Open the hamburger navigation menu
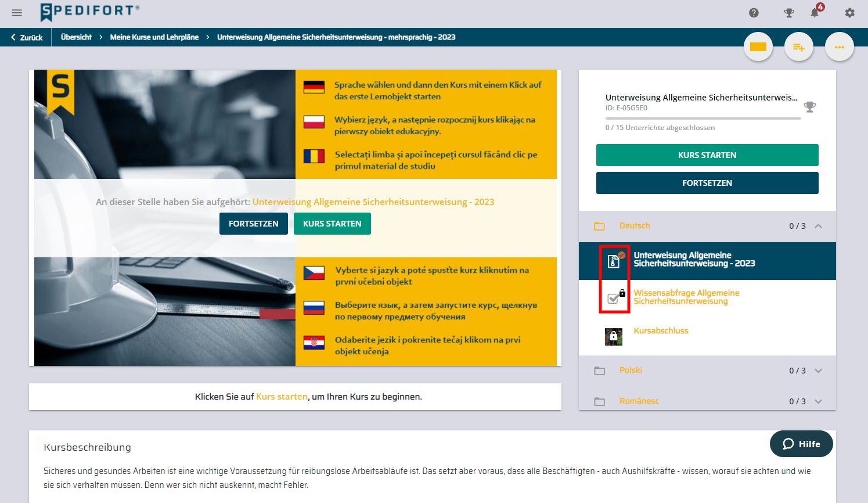Image resolution: width=868 pixels, height=503 pixels. coord(17,13)
